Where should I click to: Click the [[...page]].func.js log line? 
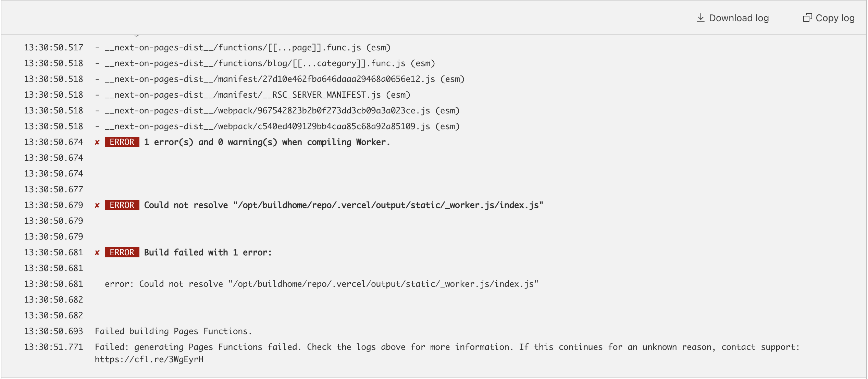(243, 47)
